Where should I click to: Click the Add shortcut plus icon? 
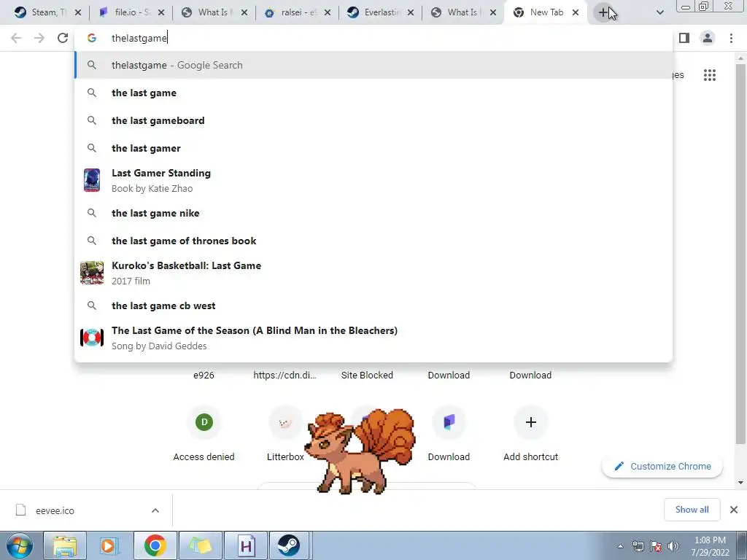(x=531, y=422)
